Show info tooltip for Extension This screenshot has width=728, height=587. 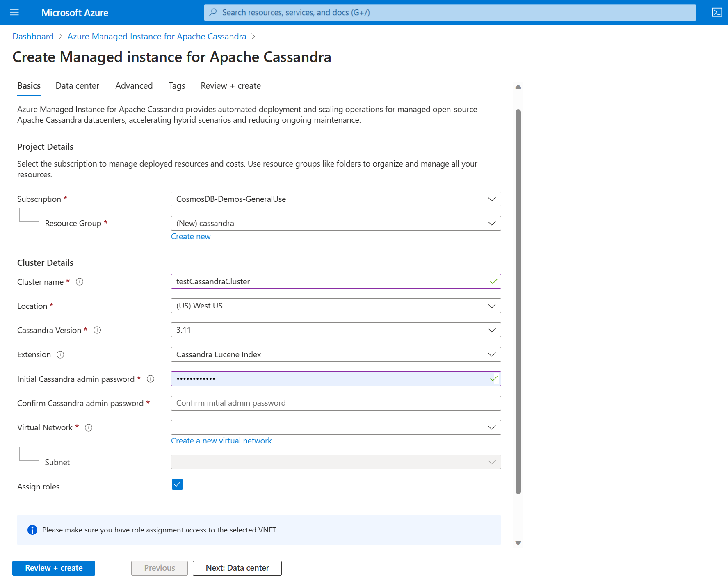click(x=60, y=355)
